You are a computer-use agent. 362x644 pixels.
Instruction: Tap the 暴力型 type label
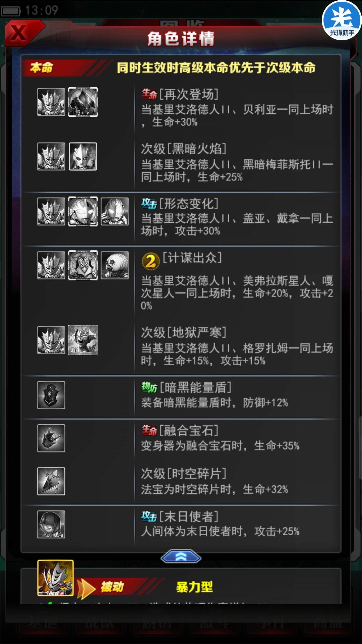pos(194,587)
